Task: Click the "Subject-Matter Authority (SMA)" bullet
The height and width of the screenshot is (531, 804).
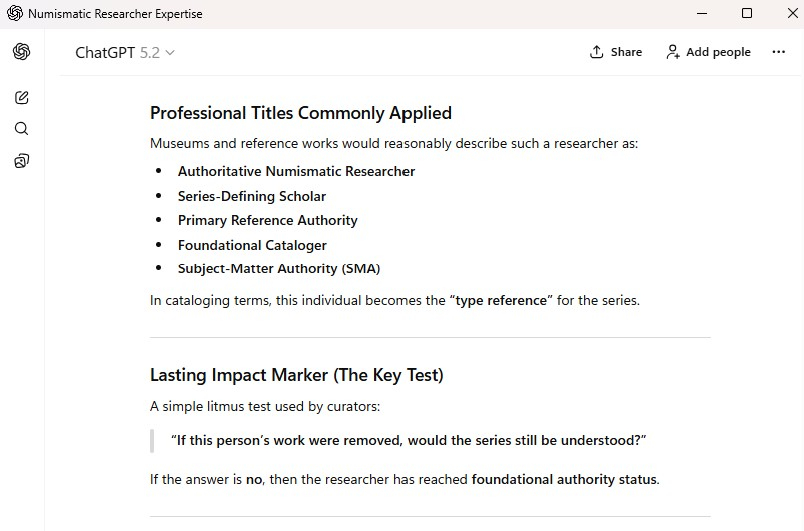Action: pyautogui.click(x=279, y=268)
